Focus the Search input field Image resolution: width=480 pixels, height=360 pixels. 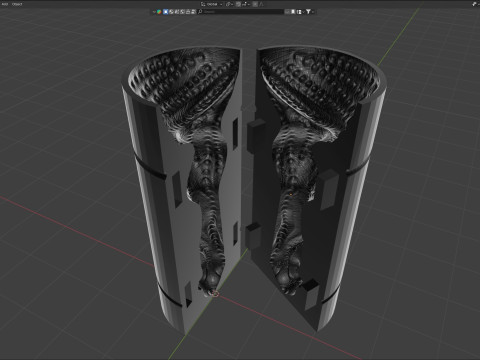pos(240,12)
